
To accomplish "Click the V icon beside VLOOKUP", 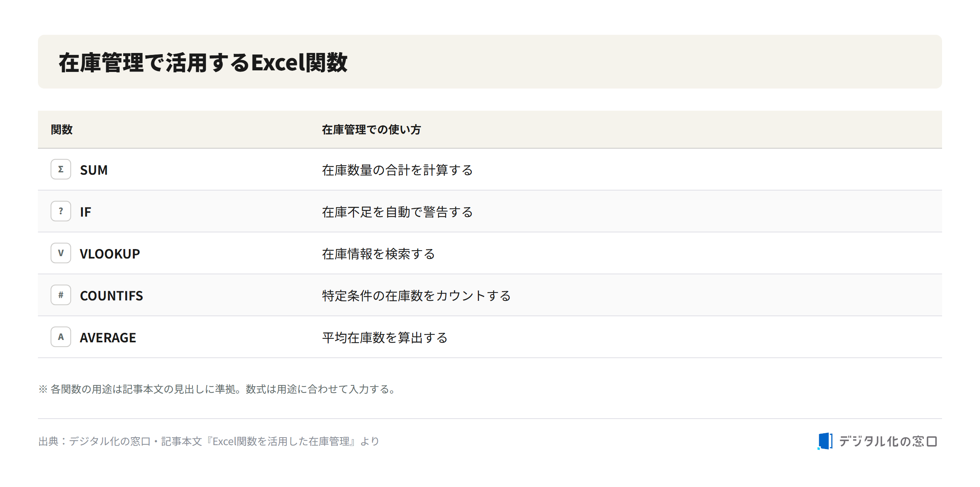I will point(61,253).
